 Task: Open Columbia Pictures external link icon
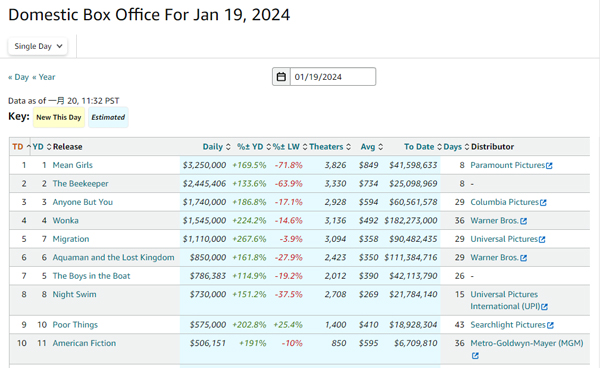tap(543, 202)
